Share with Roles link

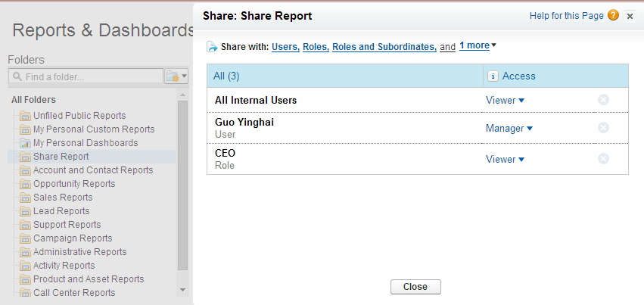pos(316,47)
